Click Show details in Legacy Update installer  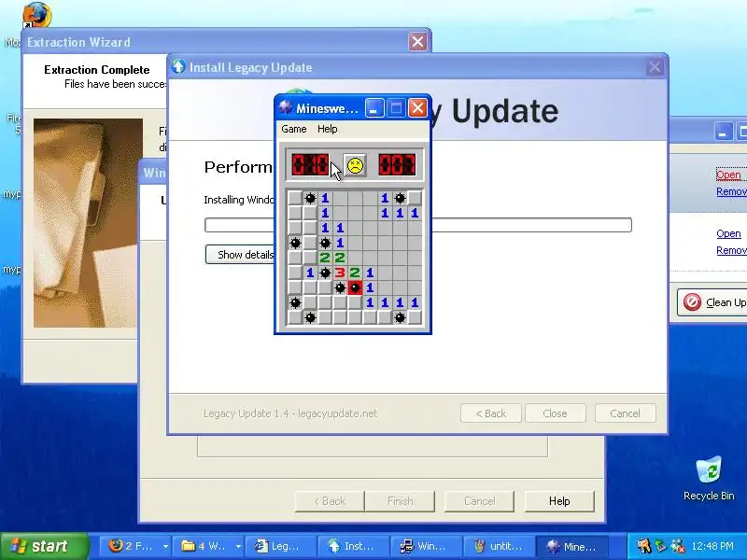tap(241, 255)
